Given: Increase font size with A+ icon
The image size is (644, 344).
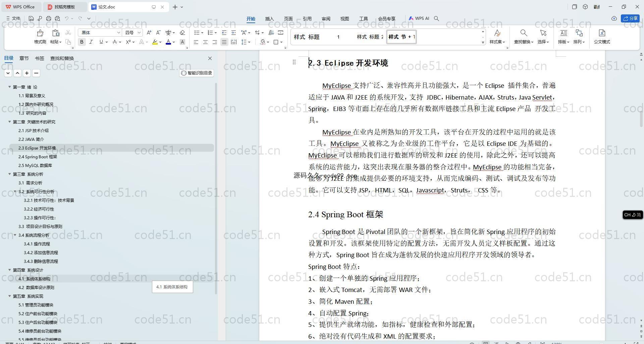Looking at the screenshot, I should click(x=149, y=33).
